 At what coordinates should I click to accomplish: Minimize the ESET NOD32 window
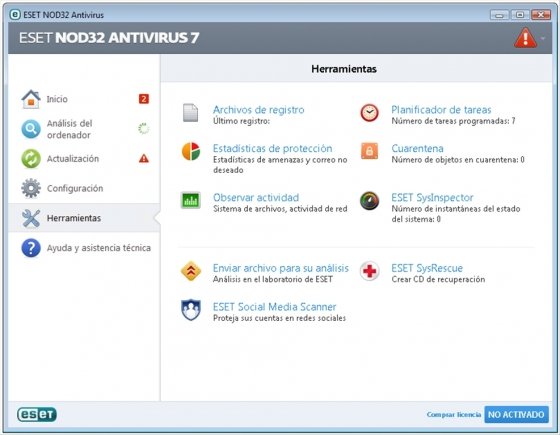[x=499, y=15]
